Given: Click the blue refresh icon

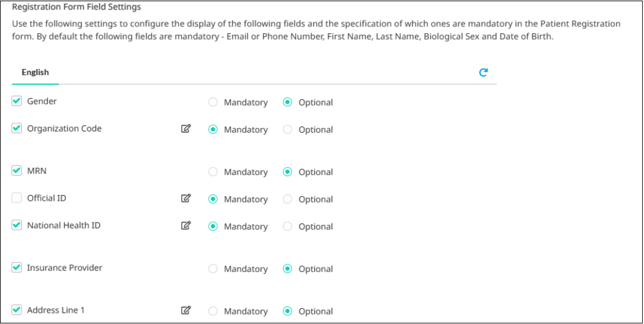Looking at the screenshot, I should 484,72.
